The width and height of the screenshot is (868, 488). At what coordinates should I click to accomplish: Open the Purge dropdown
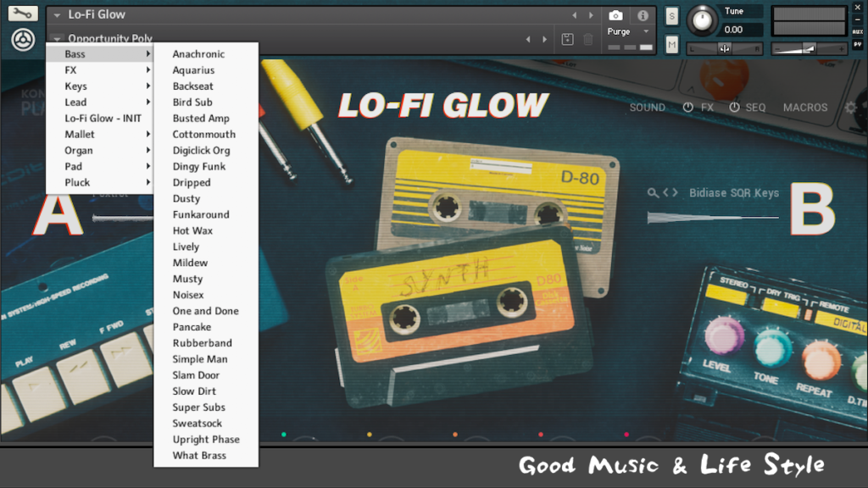tap(628, 31)
